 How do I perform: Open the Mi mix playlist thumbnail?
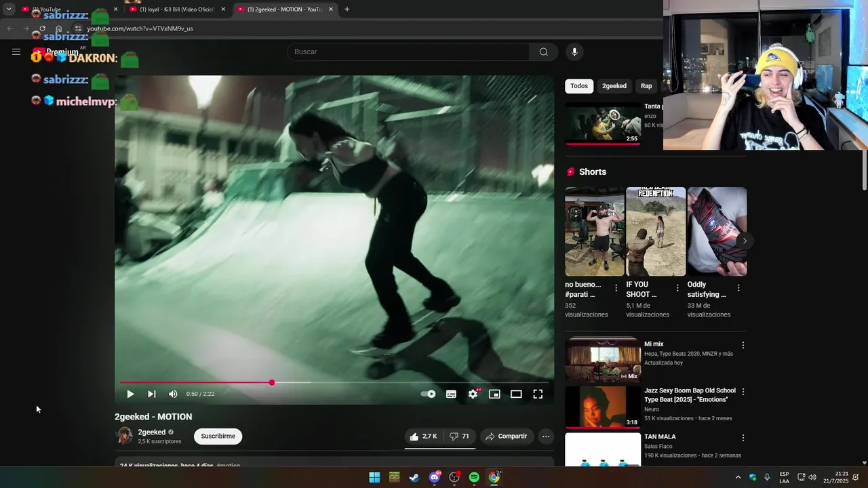(603, 361)
